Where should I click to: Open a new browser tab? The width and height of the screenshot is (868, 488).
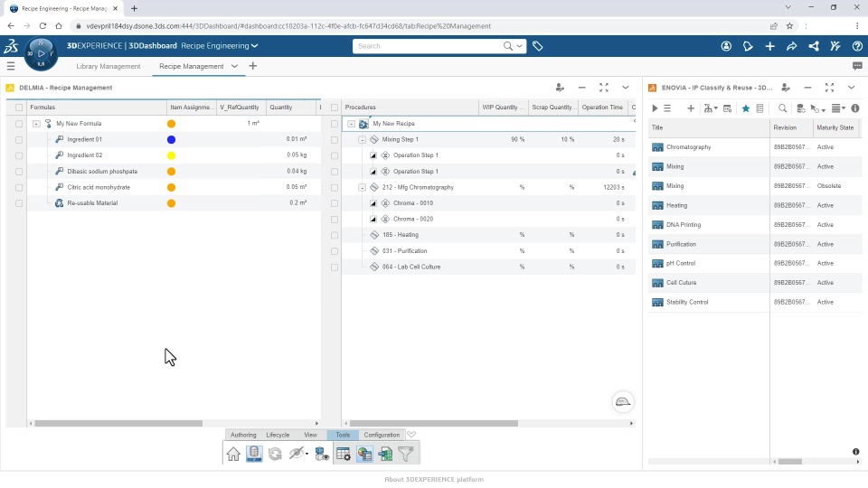click(x=134, y=8)
